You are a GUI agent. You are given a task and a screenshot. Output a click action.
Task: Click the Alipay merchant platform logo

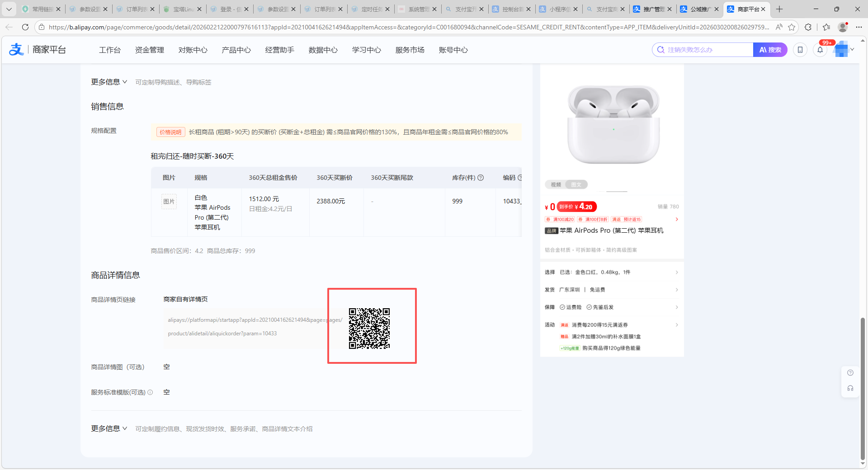[37, 50]
